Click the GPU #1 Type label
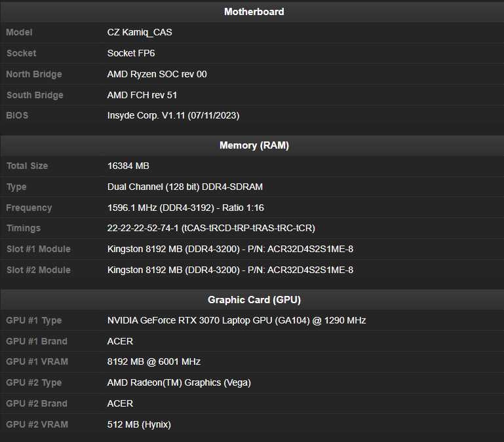 tap(33, 321)
